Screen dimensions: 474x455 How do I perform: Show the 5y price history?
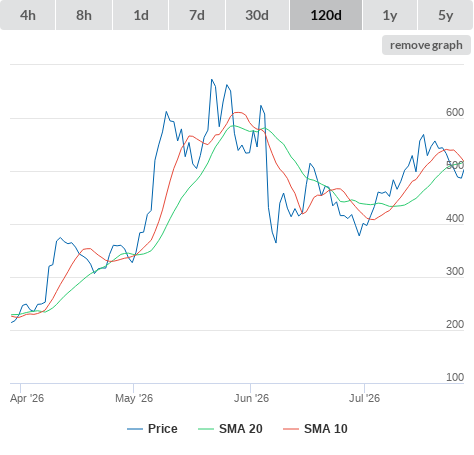pyautogui.click(x=446, y=15)
